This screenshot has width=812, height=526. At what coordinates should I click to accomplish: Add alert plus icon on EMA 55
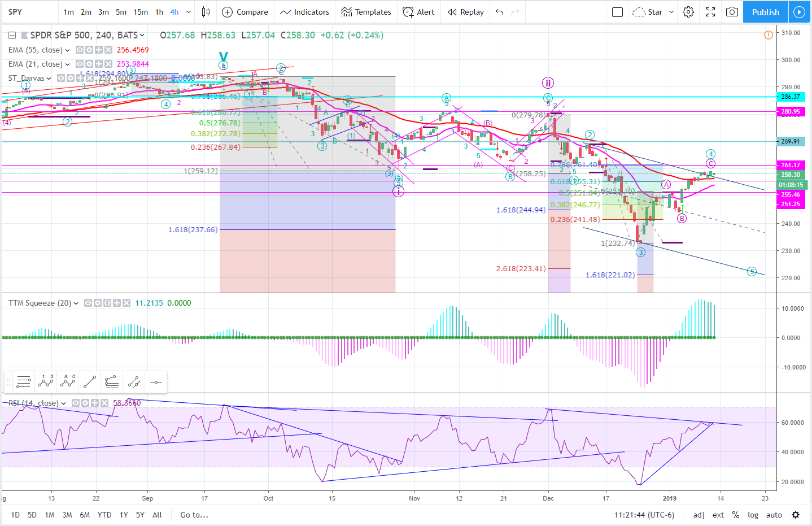click(x=99, y=50)
